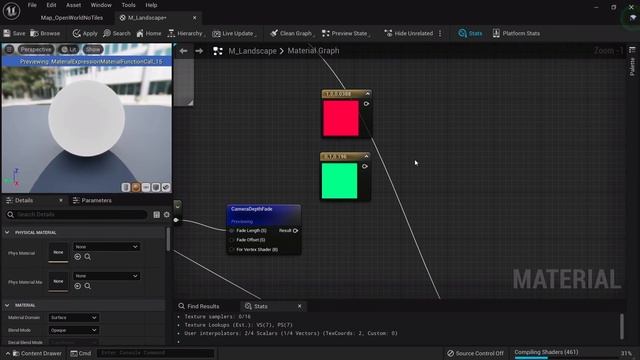The height and width of the screenshot is (360, 640).
Task: Toggle Fade Length input pin
Action: (232, 231)
